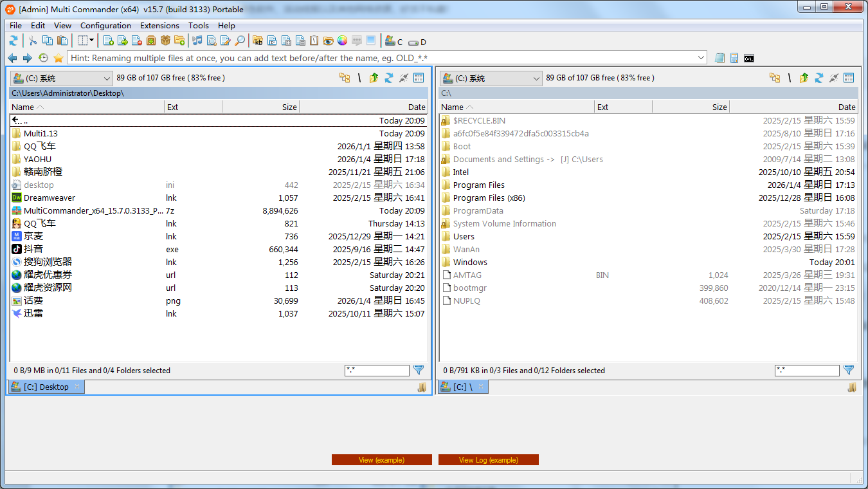
Task: Toggle the eye show-hidden-files icon
Action: tap(328, 41)
